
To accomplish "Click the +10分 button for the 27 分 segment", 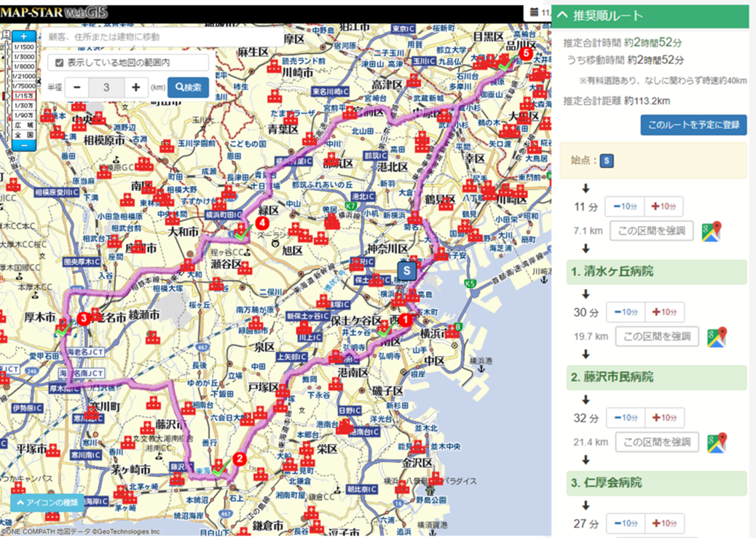I will (x=665, y=523).
